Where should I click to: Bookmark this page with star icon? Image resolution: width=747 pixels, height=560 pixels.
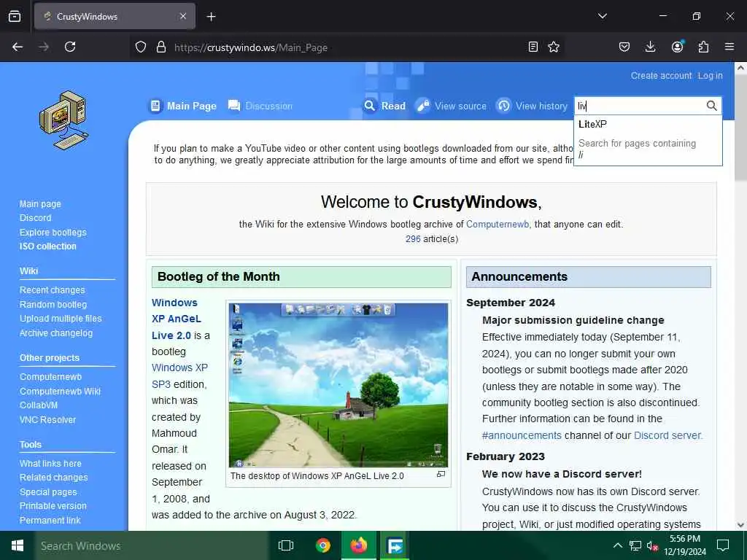click(x=554, y=47)
